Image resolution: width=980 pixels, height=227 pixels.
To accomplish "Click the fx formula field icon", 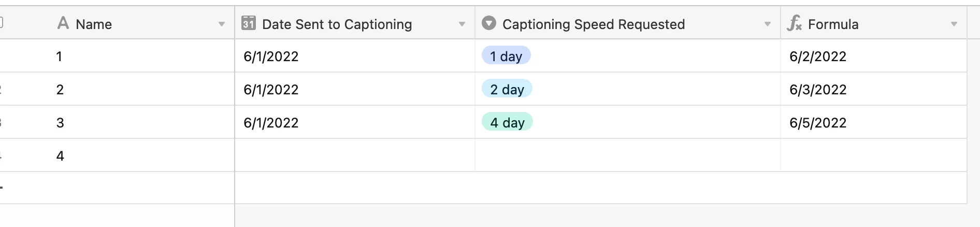I will [x=795, y=23].
